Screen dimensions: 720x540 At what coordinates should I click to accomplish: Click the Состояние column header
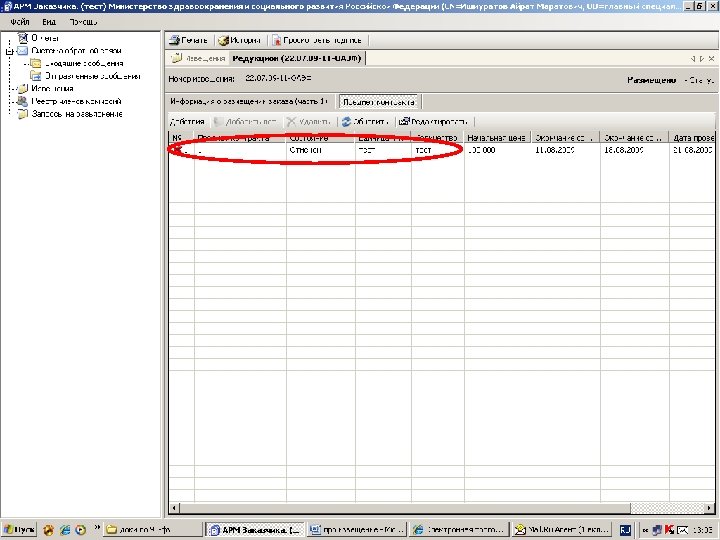[x=321, y=137]
